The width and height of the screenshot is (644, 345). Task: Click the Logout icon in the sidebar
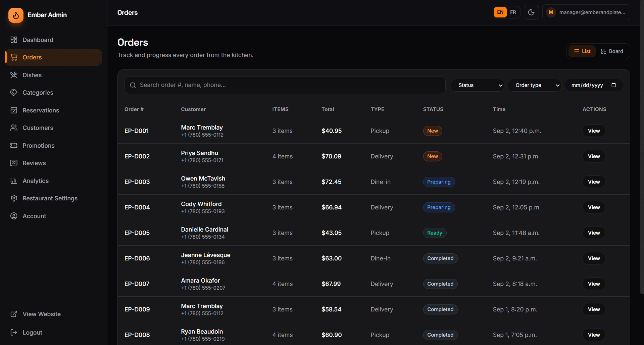(x=14, y=333)
